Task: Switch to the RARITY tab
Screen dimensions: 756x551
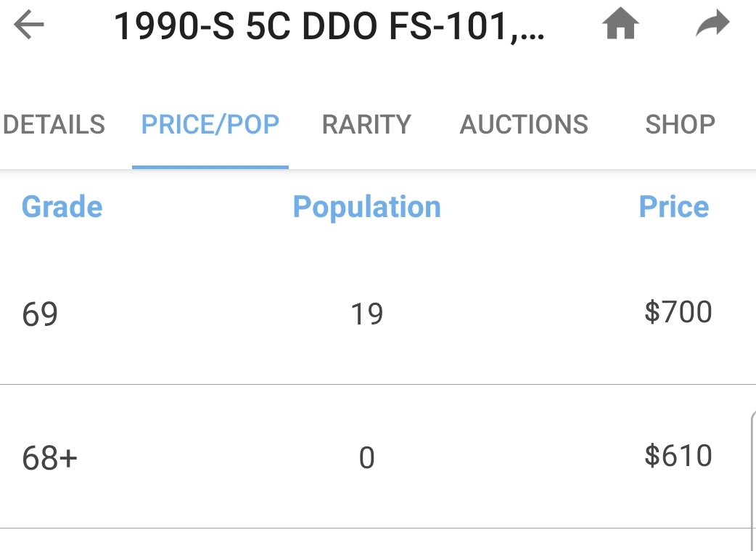Action: coord(366,124)
